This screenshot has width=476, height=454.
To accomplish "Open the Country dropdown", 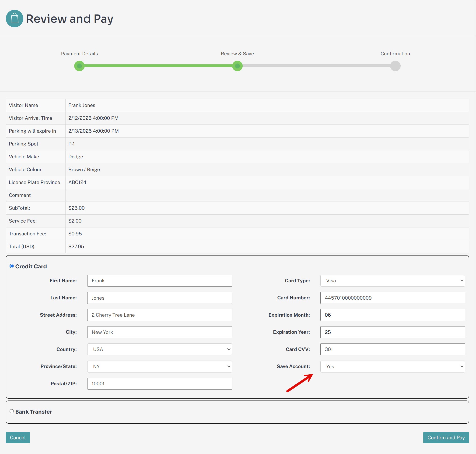I will point(160,349).
